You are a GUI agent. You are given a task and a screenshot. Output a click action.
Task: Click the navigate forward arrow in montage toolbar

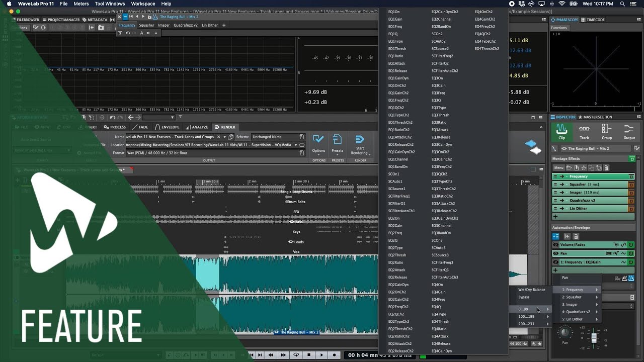click(138, 118)
